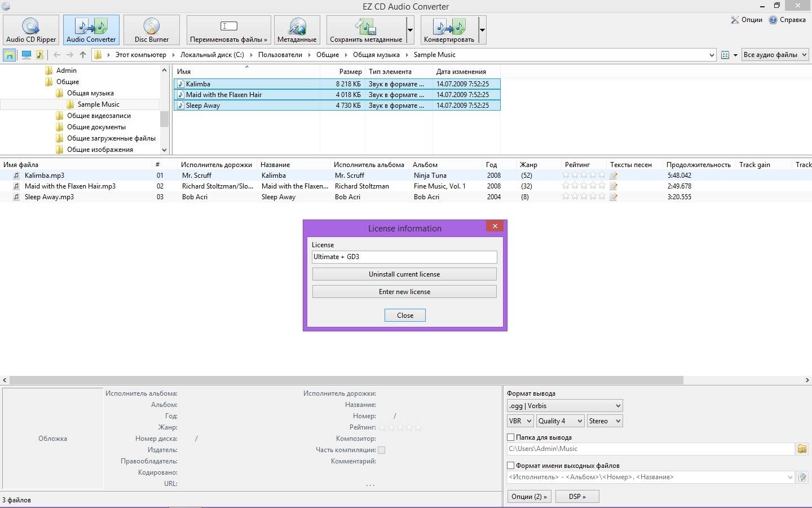Open the Disc Burner mode
The height and width of the screenshot is (508, 812).
(x=152, y=30)
